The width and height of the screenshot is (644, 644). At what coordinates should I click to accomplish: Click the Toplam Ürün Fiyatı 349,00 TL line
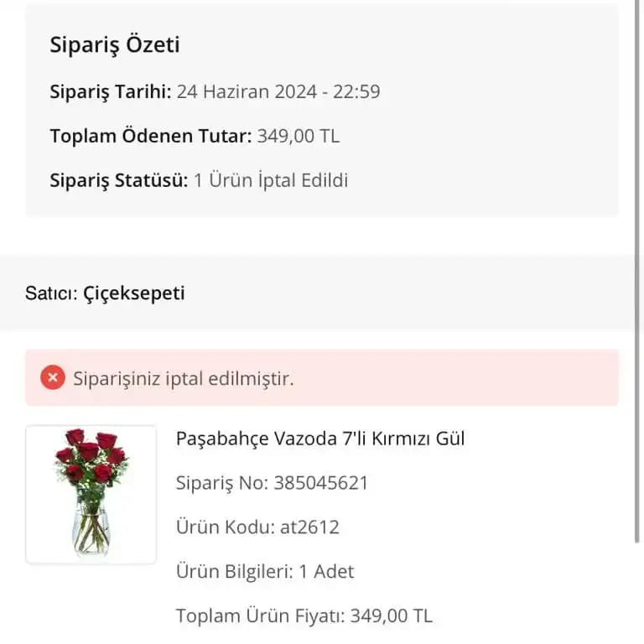[x=304, y=616]
